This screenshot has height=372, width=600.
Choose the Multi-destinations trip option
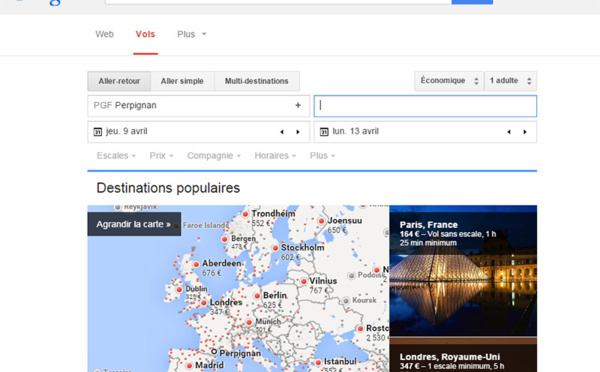pyautogui.click(x=257, y=81)
